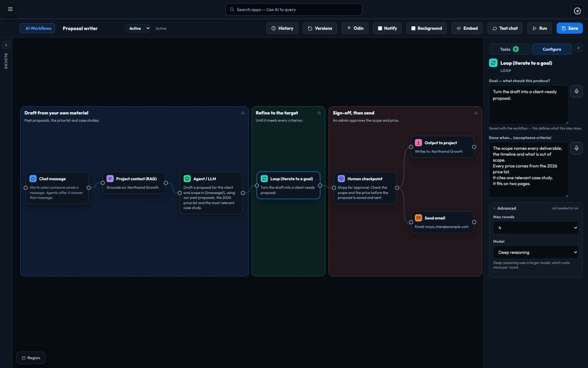The image size is (588, 368).
Task: Open the Model dropdown showing Deep reasoning
Action: coord(535,252)
